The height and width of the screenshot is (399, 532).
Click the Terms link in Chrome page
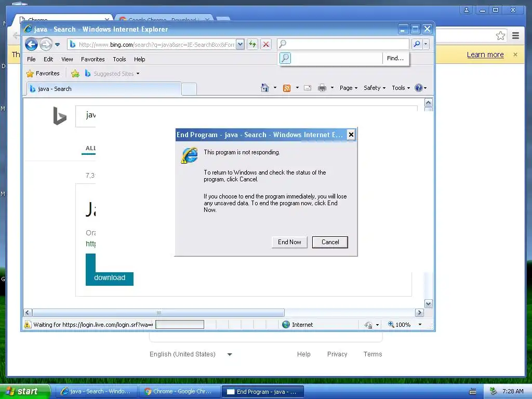tap(373, 354)
